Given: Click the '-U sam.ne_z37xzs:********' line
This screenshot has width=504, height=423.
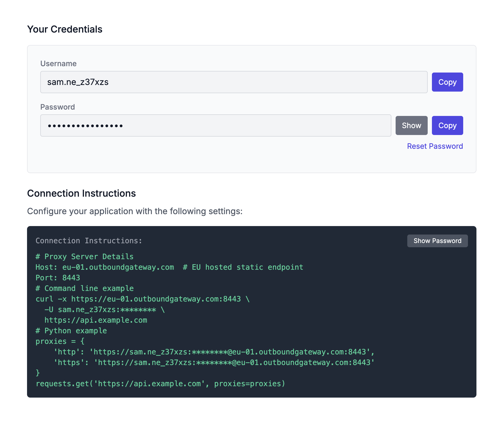Looking at the screenshot, I should click(x=105, y=309).
